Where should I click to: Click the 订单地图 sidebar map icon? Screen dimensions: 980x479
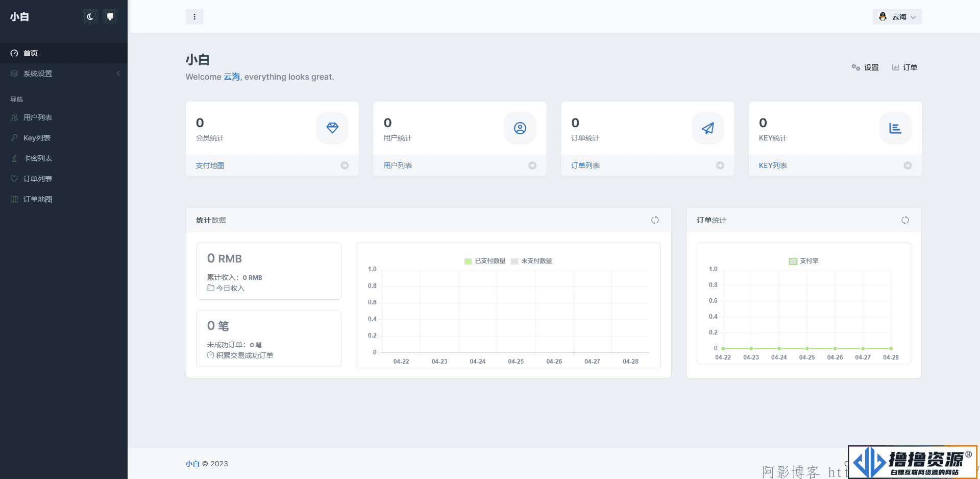[x=14, y=199]
